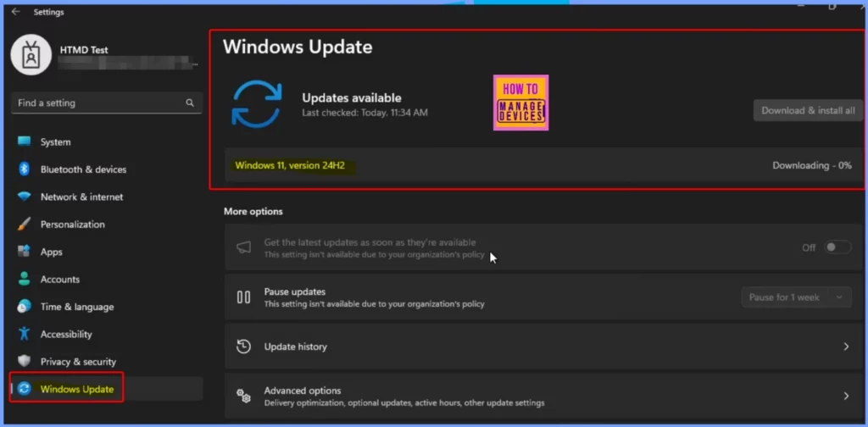868x427 pixels.
Task: Open the Pause for 1 week dropdown arrow
Action: pyautogui.click(x=840, y=297)
